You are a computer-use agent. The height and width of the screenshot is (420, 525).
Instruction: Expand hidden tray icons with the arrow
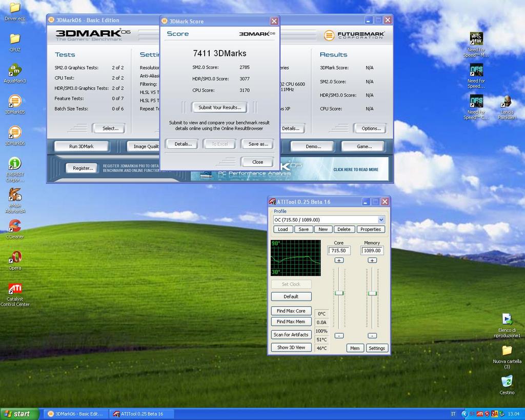pyautogui.click(x=465, y=414)
